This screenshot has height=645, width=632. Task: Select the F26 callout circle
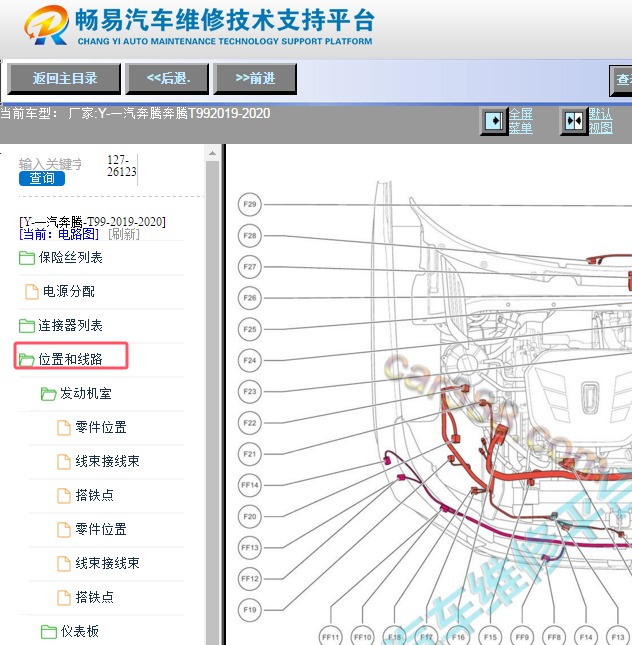click(250, 298)
